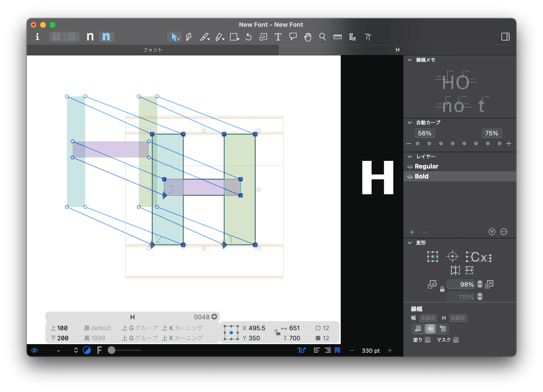Switch to the フォント tab
The width and height of the screenshot is (543, 392).
pyautogui.click(x=153, y=50)
